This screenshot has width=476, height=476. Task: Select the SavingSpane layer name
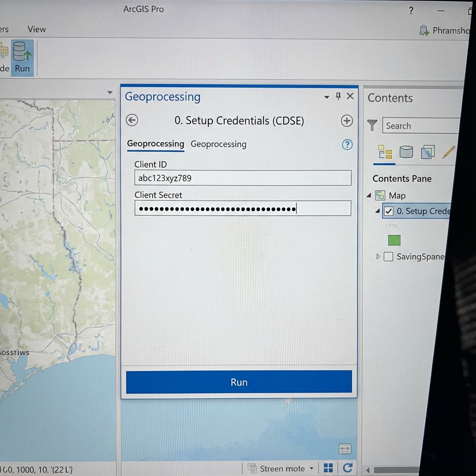[x=421, y=257]
